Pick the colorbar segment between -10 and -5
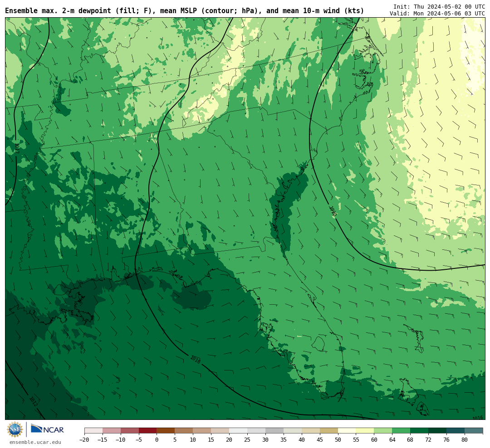This screenshot has height=448, width=490. [130, 431]
